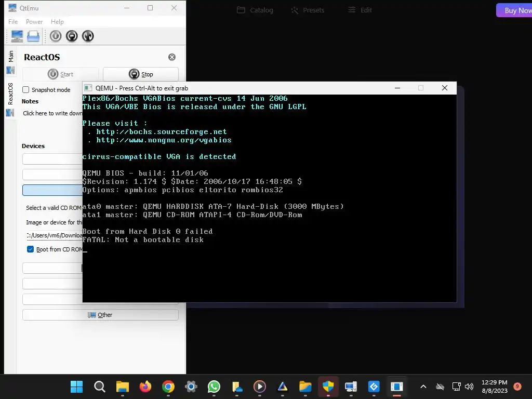Click the restart icon in QtEmu toolbar
532x399 pixels.
coord(88,36)
